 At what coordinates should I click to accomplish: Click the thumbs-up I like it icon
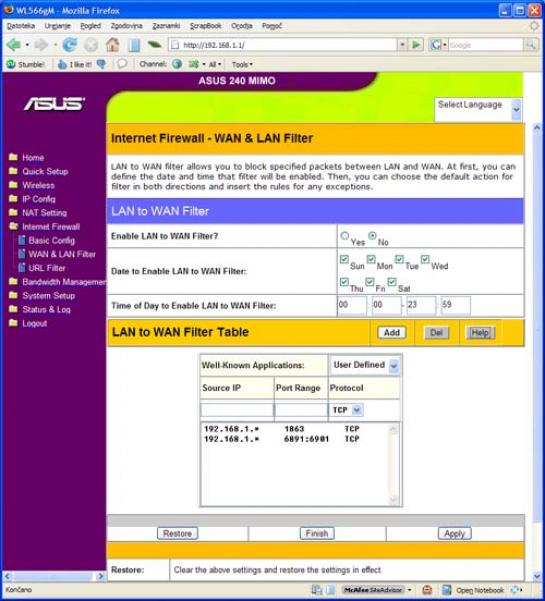click(62, 64)
